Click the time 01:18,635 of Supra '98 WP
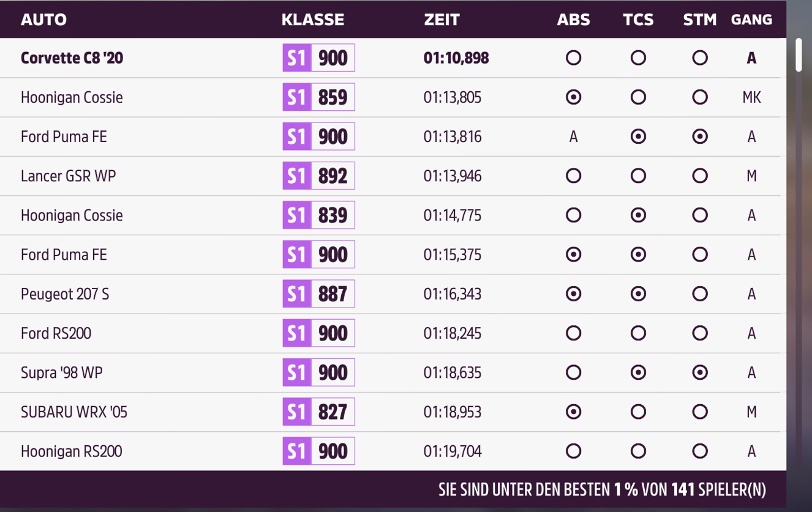Image resolution: width=812 pixels, height=512 pixels. click(452, 373)
